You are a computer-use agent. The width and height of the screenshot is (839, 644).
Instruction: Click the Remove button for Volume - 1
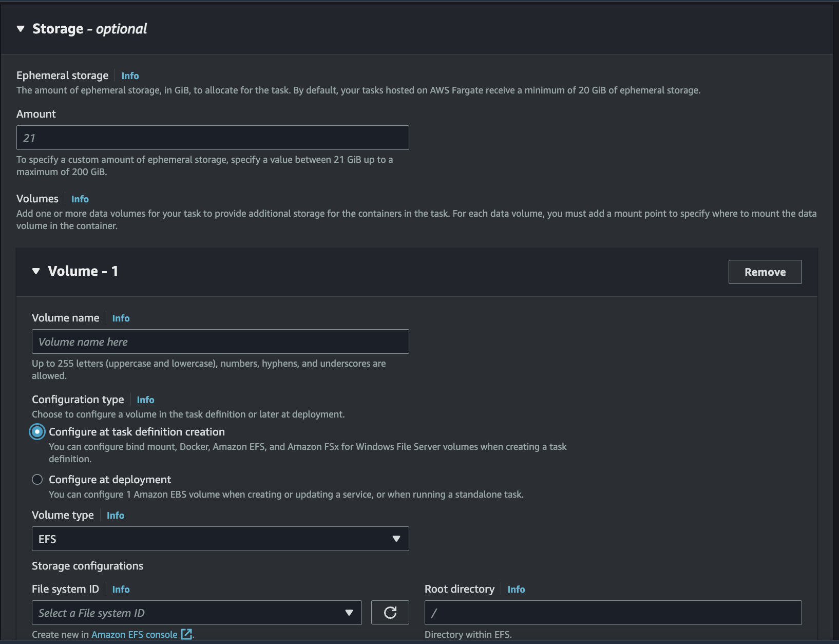click(765, 272)
